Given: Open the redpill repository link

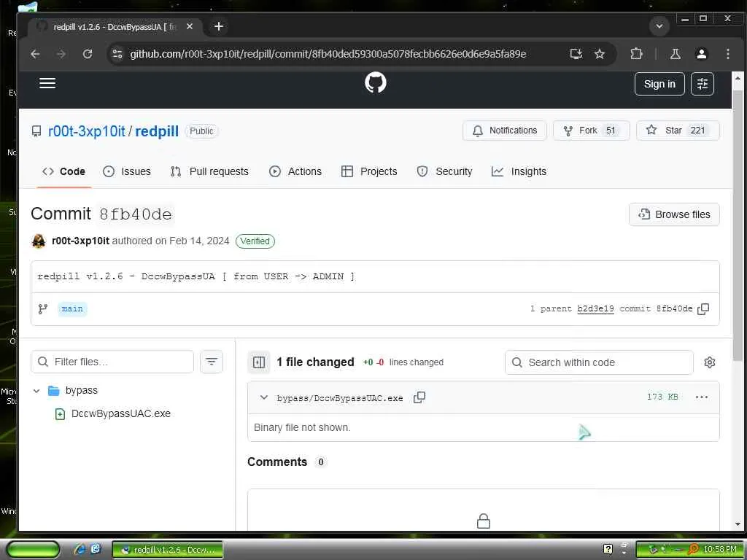Looking at the screenshot, I should pos(157,131).
